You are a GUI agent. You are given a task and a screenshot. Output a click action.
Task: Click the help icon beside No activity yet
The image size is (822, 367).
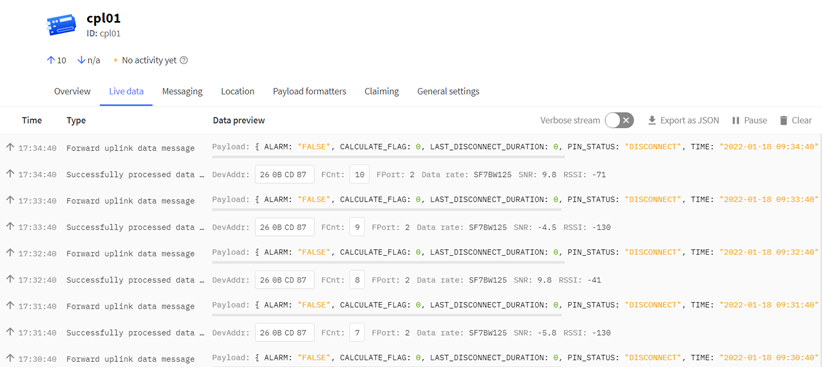(x=183, y=60)
